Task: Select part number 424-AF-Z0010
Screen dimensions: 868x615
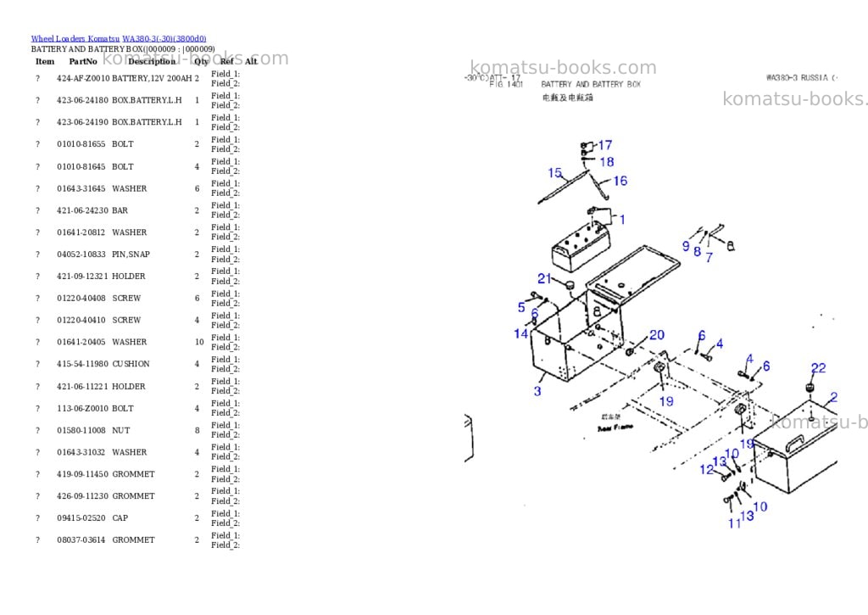Action: tap(83, 79)
